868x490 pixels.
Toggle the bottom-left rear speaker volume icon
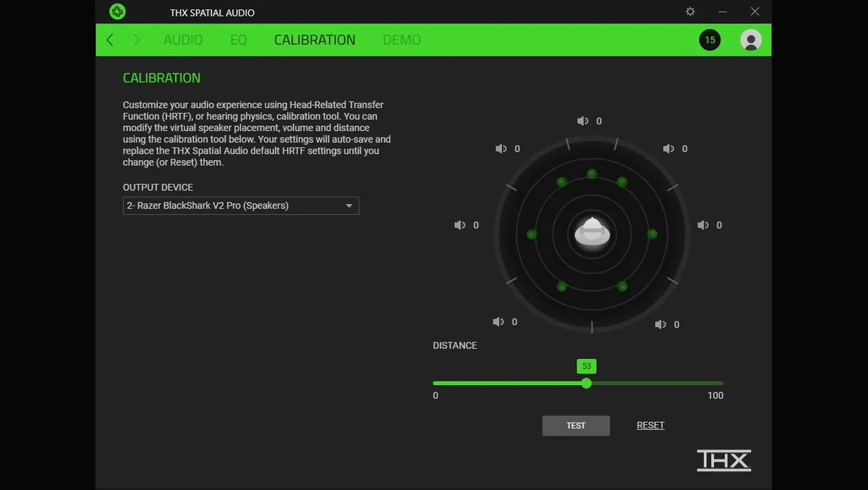coord(498,322)
